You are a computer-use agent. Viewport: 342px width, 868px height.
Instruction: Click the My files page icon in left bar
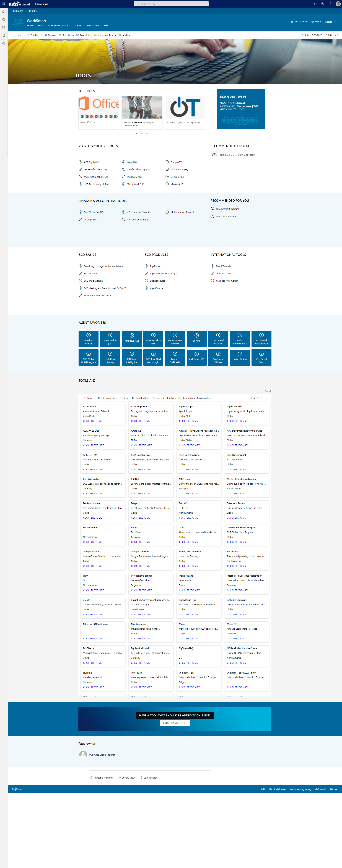4,35
